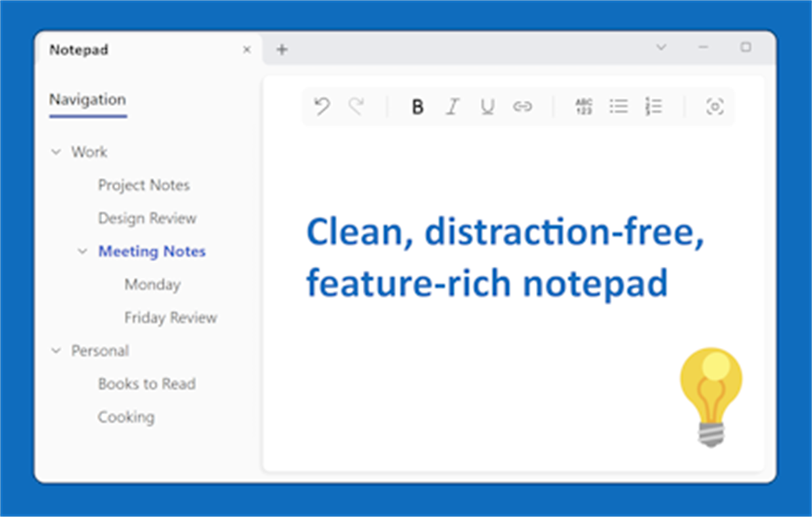Select the Work folder label
812x517 pixels.
pyautogui.click(x=89, y=152)
